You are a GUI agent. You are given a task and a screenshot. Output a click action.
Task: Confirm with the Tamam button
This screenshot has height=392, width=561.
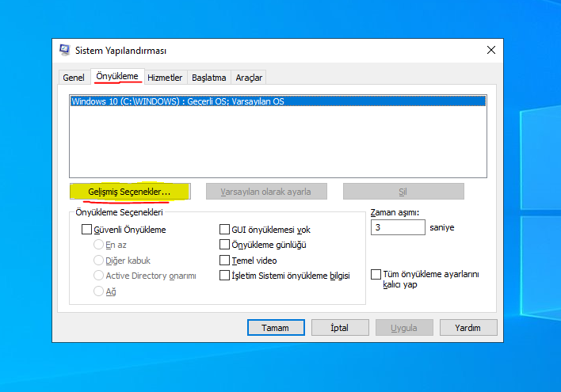click(276, 328)
